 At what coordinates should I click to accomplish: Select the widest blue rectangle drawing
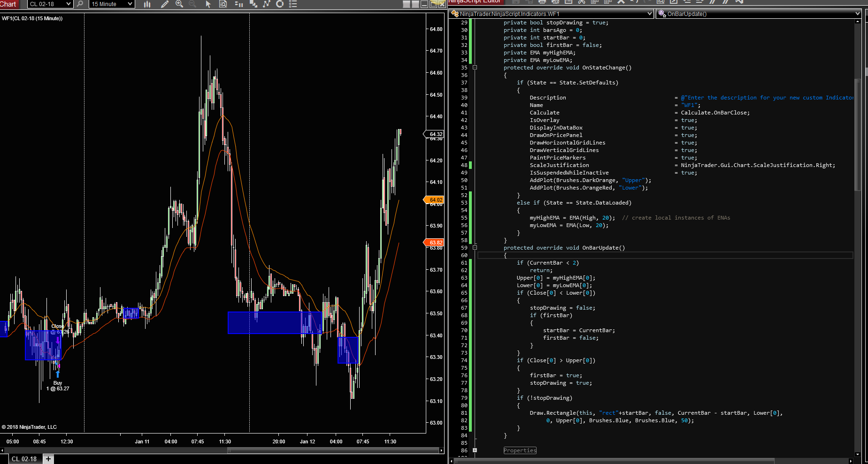275,323
